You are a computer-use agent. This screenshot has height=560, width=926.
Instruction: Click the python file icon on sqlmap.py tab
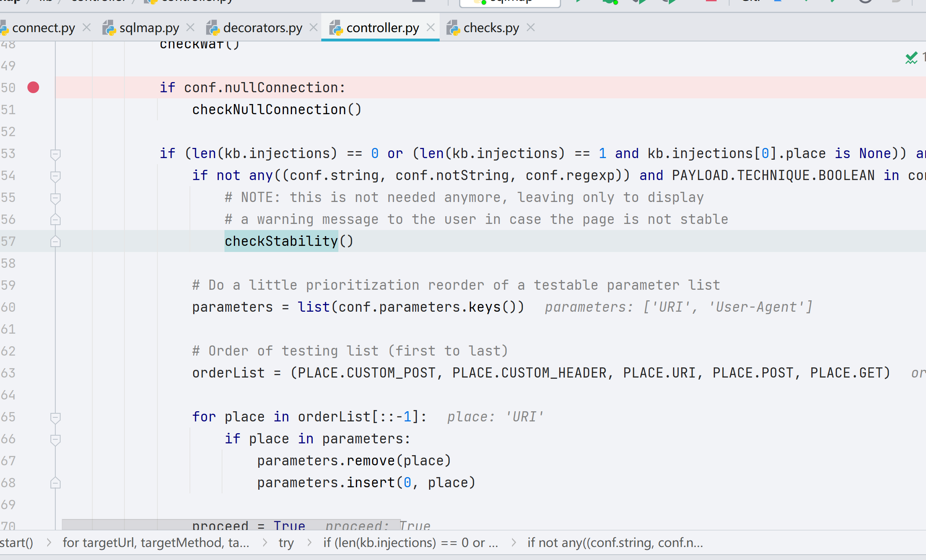click(x=109, y=28)
